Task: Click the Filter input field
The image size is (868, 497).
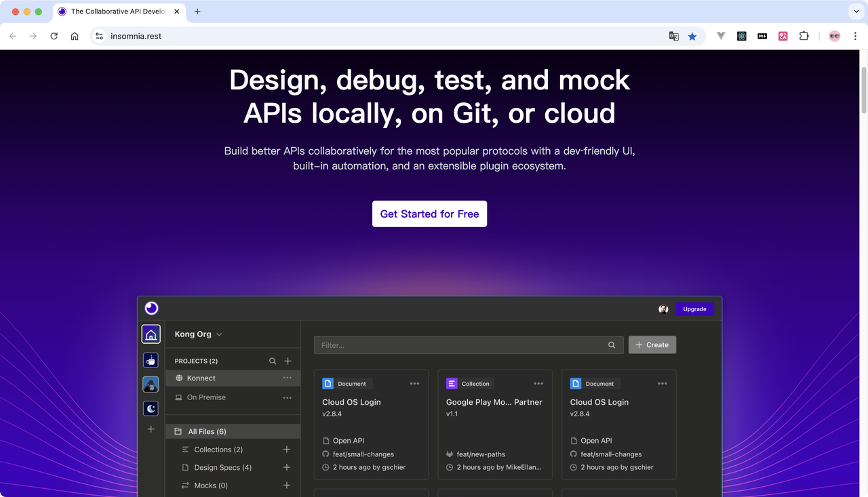Action: [469, 345]
